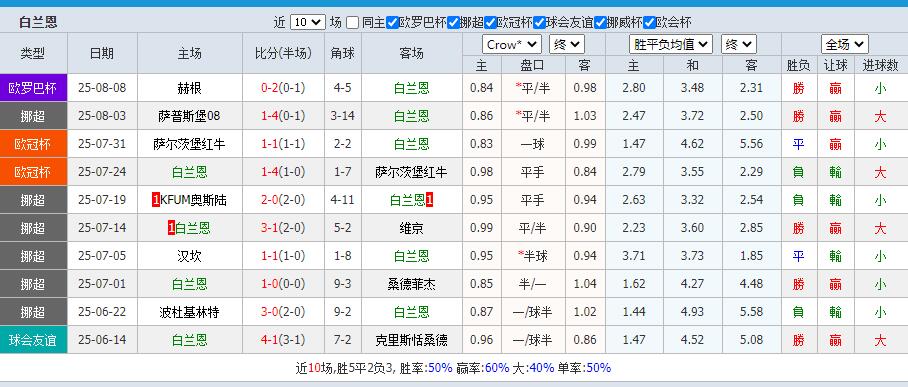Open away team 克里斯恬桑德
The width and height of the screenshot is (908, 387).
[x=412, y=339]
